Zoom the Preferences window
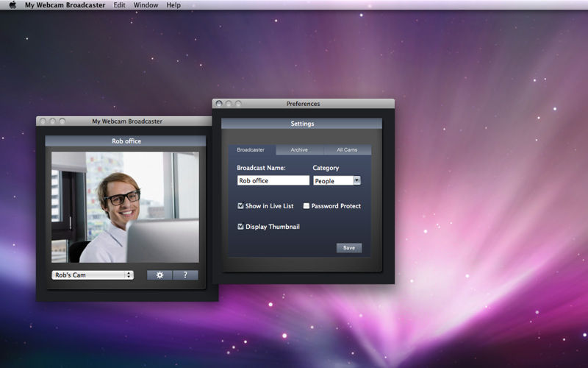The width and height of the screenshot is (588, 368). point(238,104)
